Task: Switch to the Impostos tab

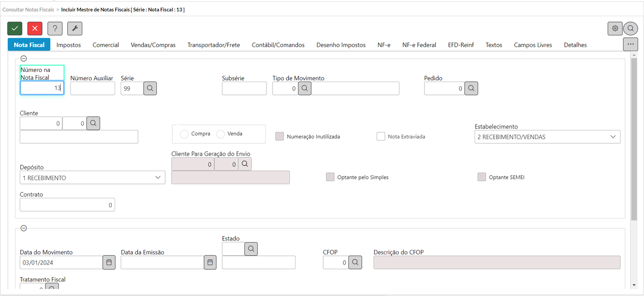Action: 69,45
